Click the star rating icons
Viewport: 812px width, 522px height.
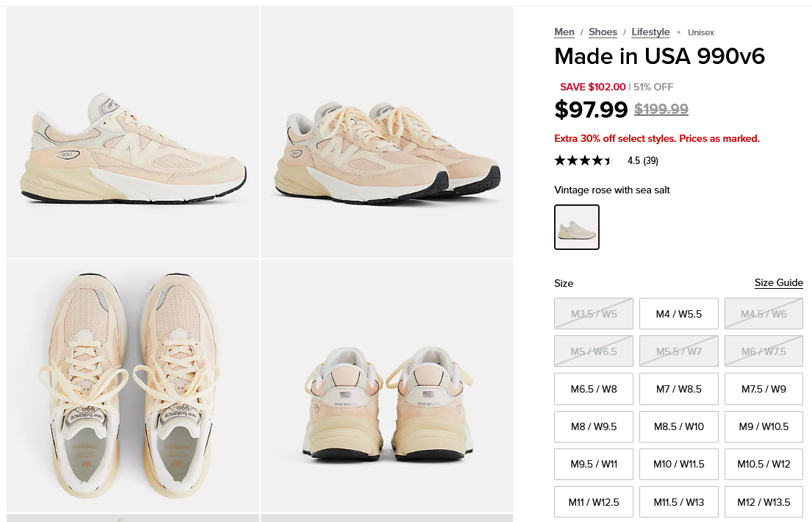583,160
